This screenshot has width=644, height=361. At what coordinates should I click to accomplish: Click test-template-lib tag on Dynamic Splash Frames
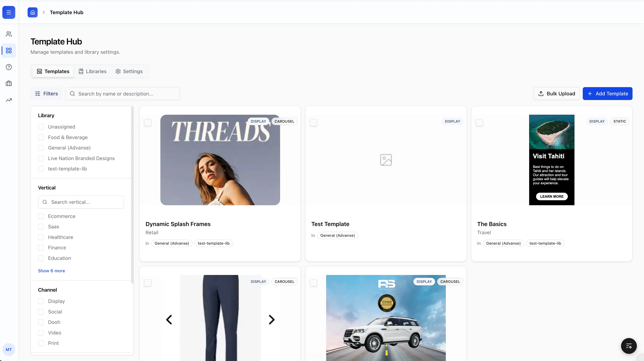point(213,243)
